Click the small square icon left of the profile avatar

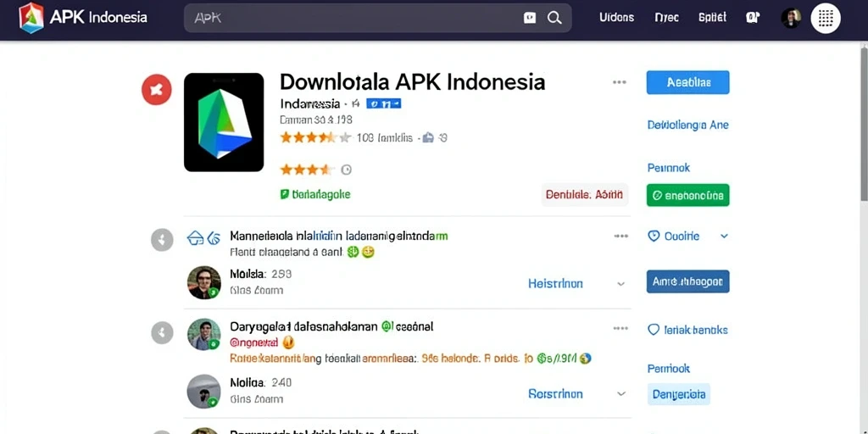click(x=753, y=18)
